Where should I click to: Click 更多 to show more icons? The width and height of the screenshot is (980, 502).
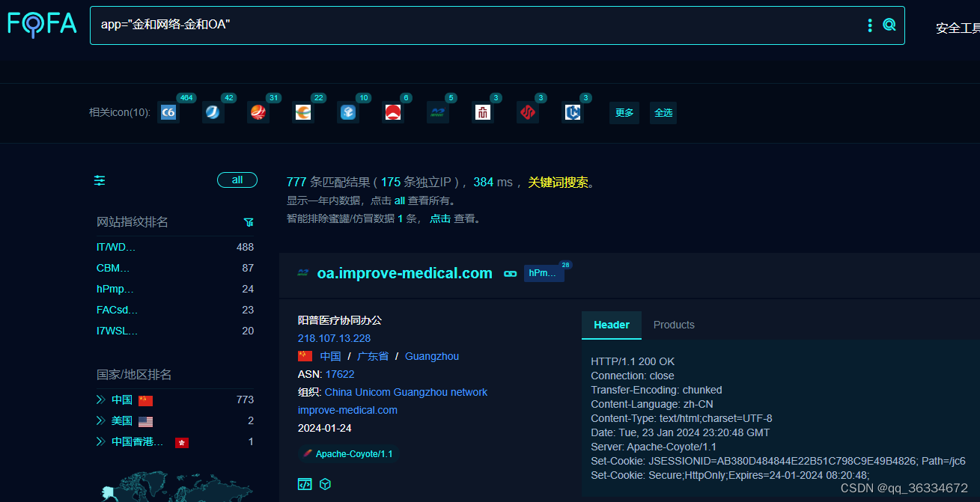tap(624, 113)
